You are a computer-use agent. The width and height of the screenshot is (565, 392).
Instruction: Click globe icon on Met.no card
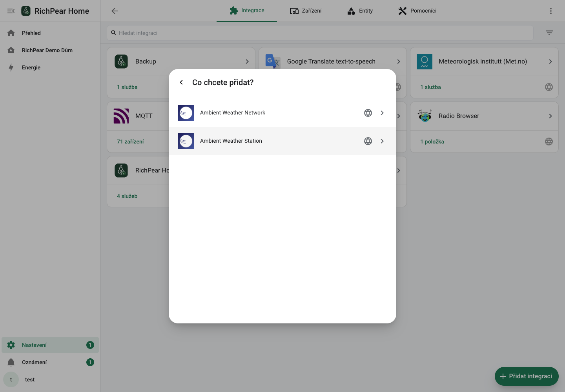click(549, 87)
